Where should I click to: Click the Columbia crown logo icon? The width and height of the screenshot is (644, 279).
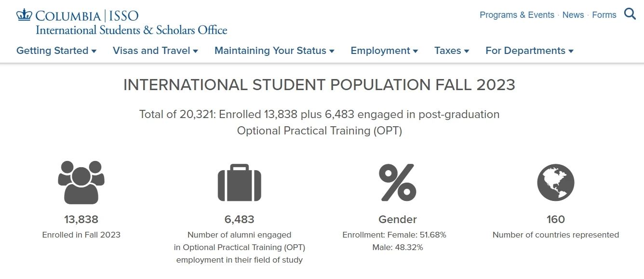[24, 15]
